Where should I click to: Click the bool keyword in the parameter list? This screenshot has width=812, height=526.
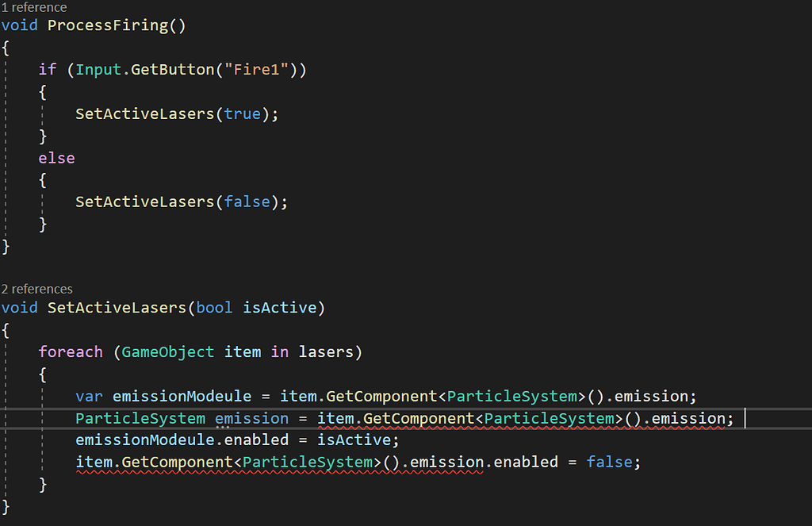(214, 307)
